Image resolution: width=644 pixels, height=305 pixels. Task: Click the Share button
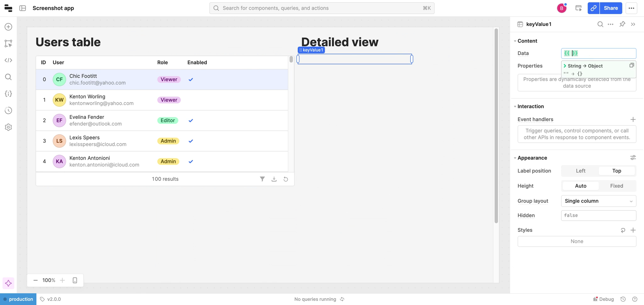pyautogui.click(x=611, y=8)
